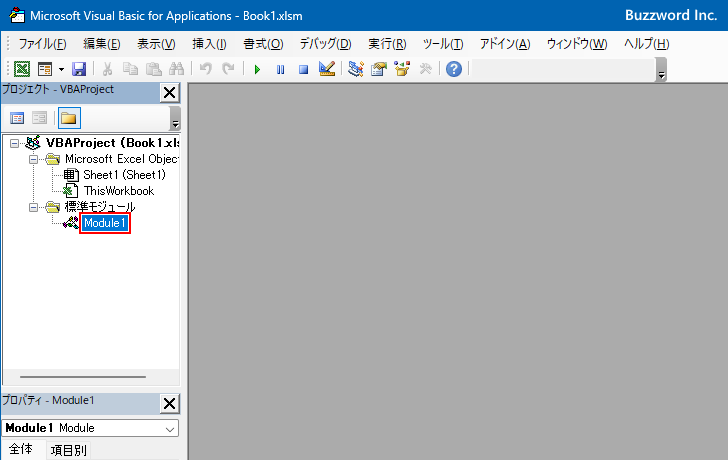Click the Module1 module icon
The image size is (728, 460).
[71, 223]
